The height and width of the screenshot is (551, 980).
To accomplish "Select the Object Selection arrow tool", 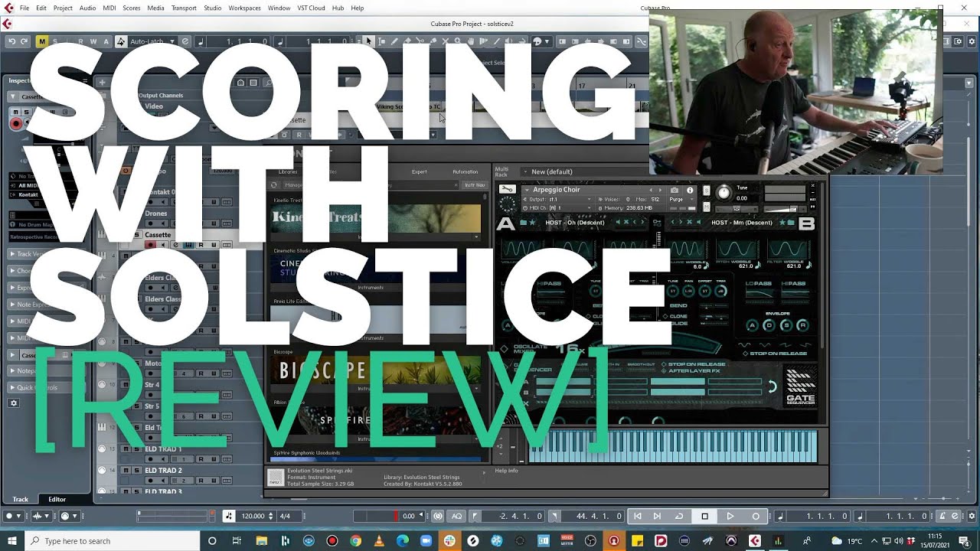I will click(368, 41).
